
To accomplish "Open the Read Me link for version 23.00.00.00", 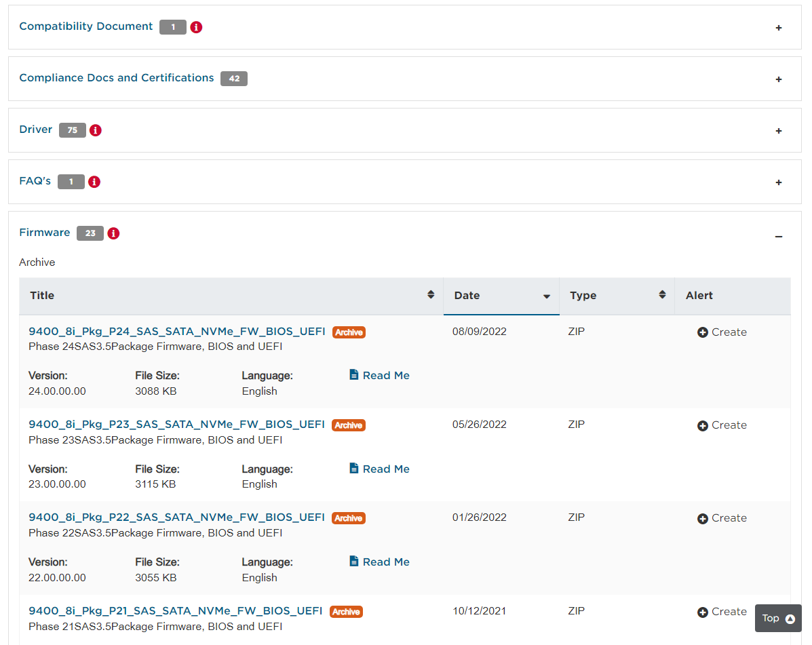I will pos(386,469).
